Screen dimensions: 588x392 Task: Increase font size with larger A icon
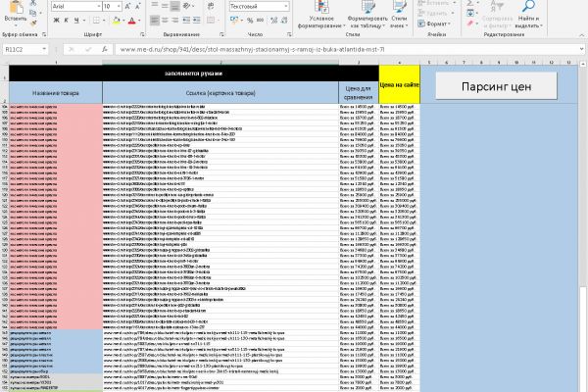pos(127,7)
